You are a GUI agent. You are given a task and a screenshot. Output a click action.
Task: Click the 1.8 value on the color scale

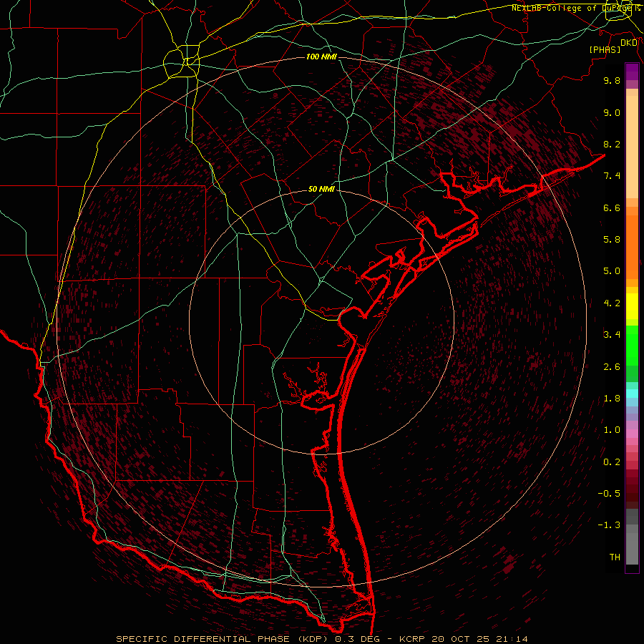[612, 399]
